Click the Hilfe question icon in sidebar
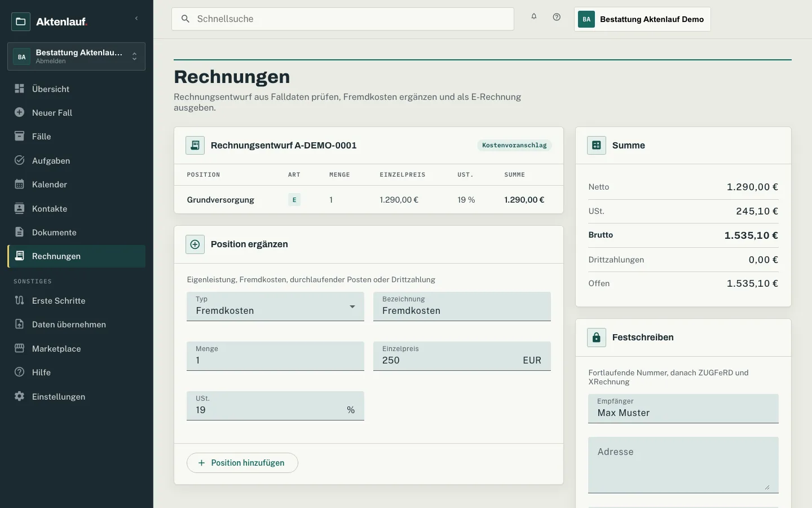This screenshot has height=508, width=812. click(19, 372)
